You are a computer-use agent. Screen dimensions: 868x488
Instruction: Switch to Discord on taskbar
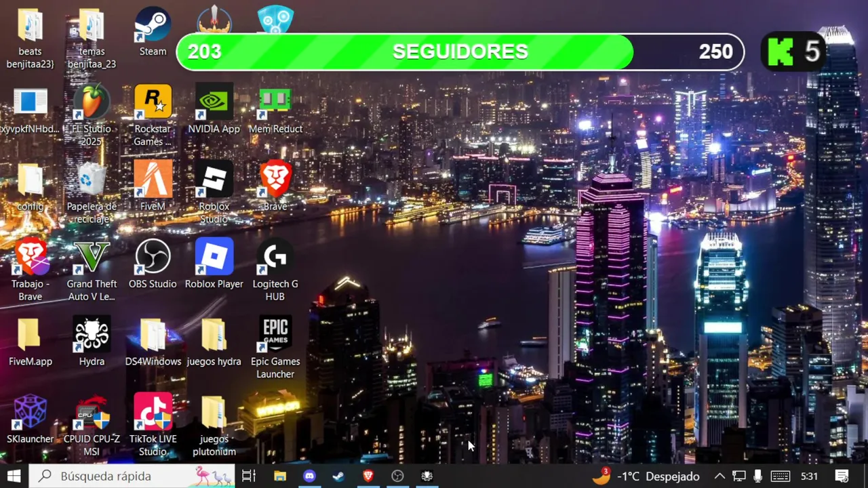point(309,476)
